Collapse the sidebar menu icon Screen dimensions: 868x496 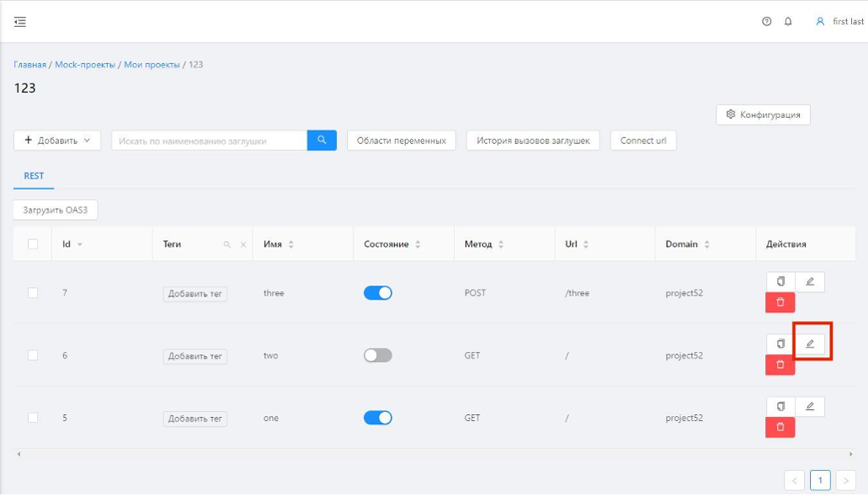(x=20, y=22)
